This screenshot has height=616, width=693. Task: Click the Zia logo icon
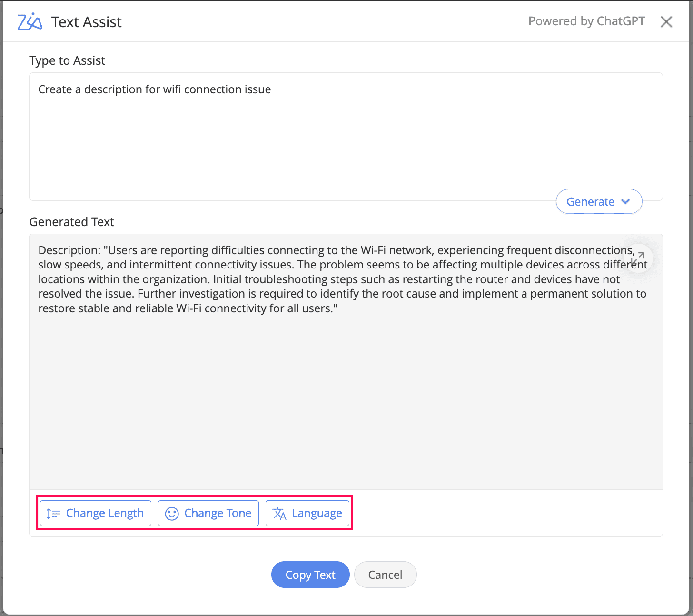point(30,21)
